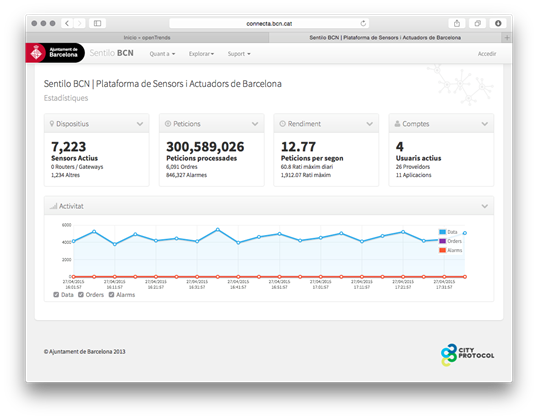538x419 pixels.
Task: Toggle the Alarms checkbox under chart
Action: (112, 295)
